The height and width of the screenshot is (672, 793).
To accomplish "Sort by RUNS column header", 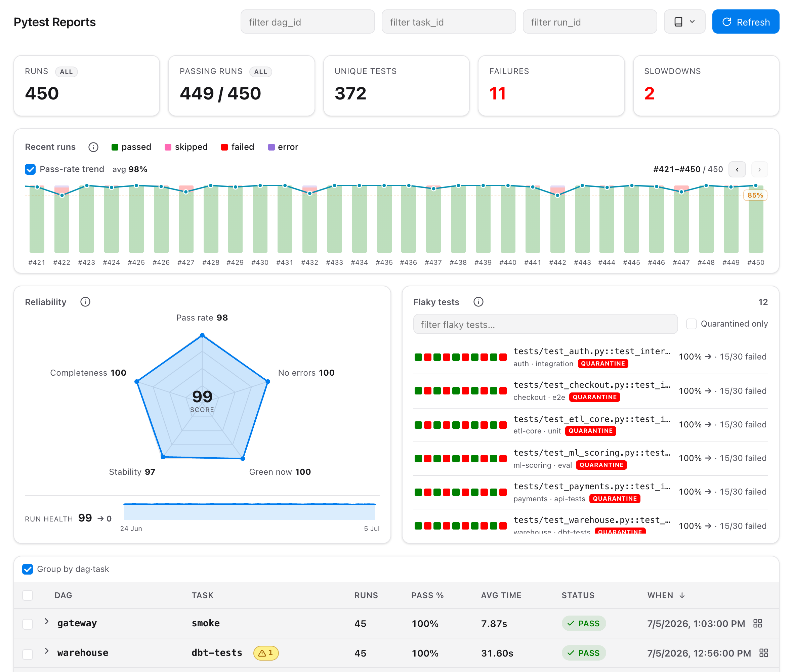I will coord(366,595).
